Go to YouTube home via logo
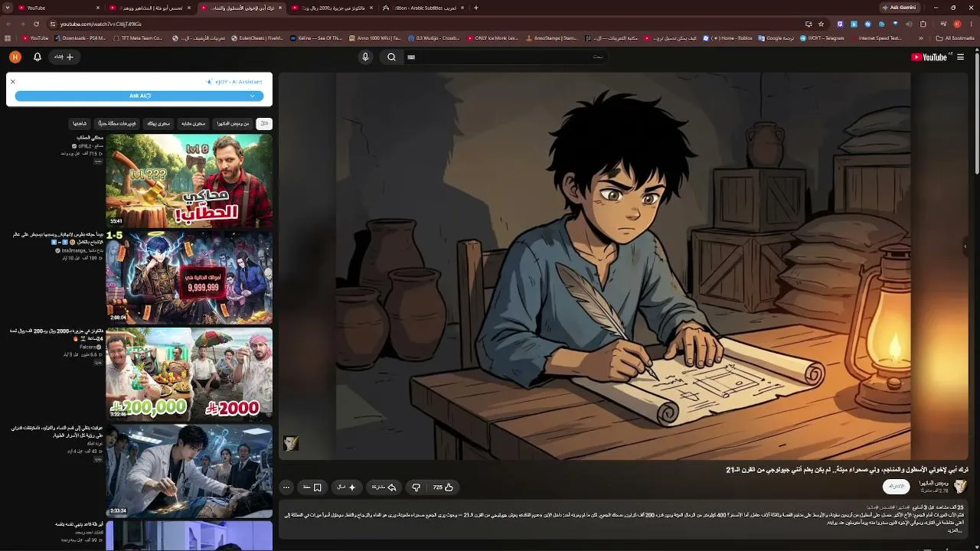980x551 pixels. (x=929, y=57)
